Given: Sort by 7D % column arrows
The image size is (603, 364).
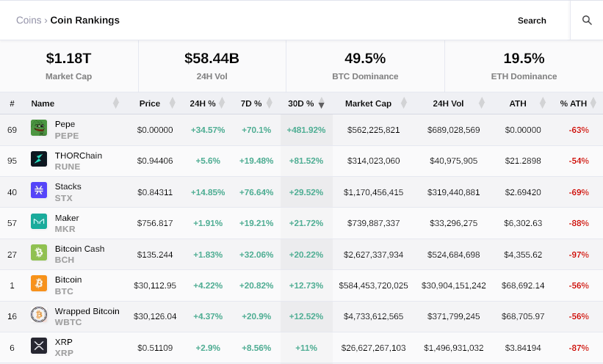Looking at the screenshot, I should click(x=270, y=103).
